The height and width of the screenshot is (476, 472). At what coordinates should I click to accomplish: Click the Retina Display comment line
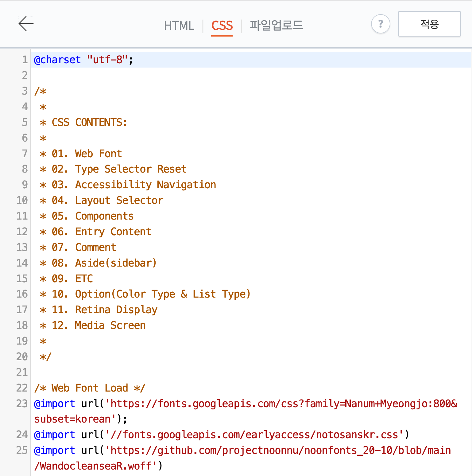click(98, 310)
